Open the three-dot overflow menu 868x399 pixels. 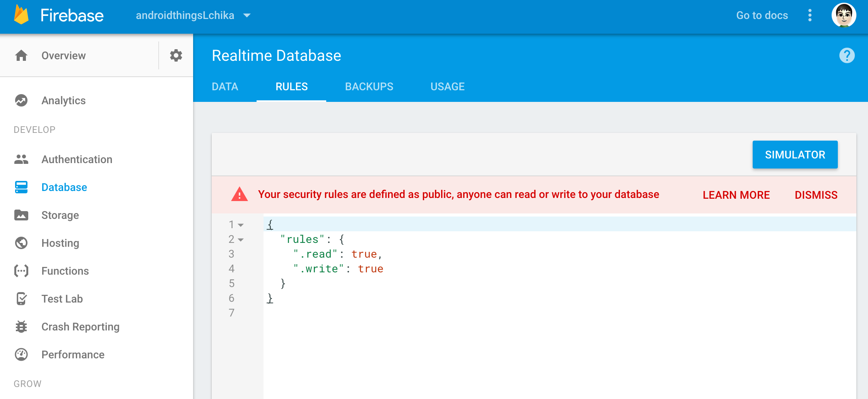coord(810,15)
